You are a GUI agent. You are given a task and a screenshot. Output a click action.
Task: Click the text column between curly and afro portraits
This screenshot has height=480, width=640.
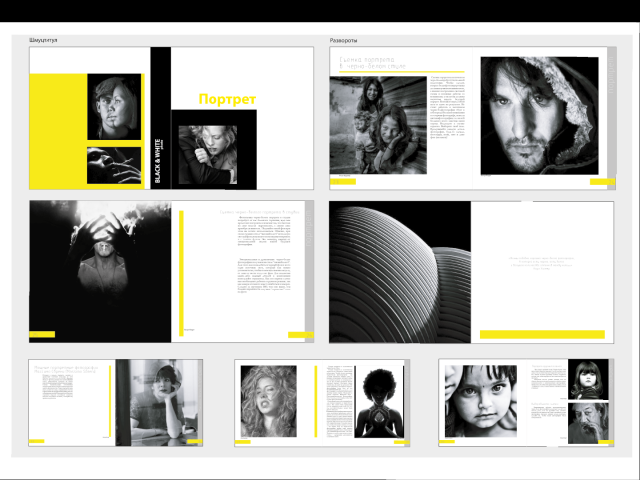pos(340,401)
